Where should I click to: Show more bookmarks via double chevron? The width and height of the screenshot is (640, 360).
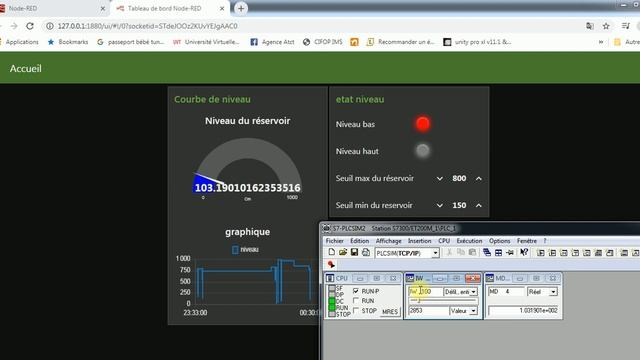pyautogui.click(x=601, y=42)
